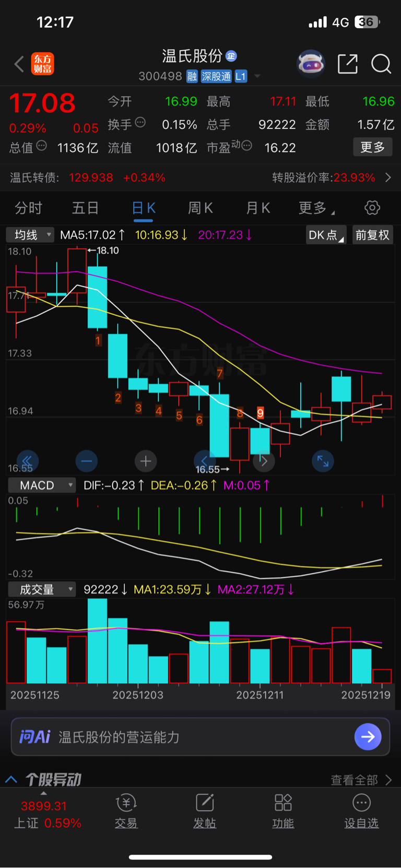
Task: Open 功能 functions icon
Action: 283,811
